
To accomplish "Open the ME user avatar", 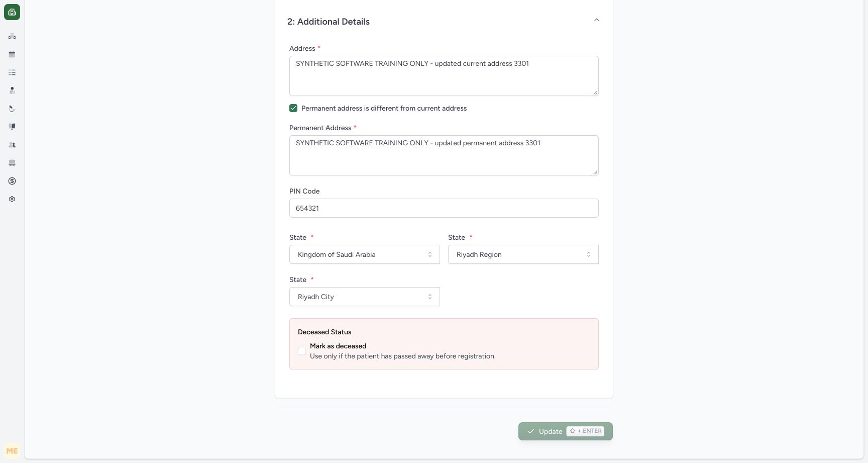I will [12, 451].
